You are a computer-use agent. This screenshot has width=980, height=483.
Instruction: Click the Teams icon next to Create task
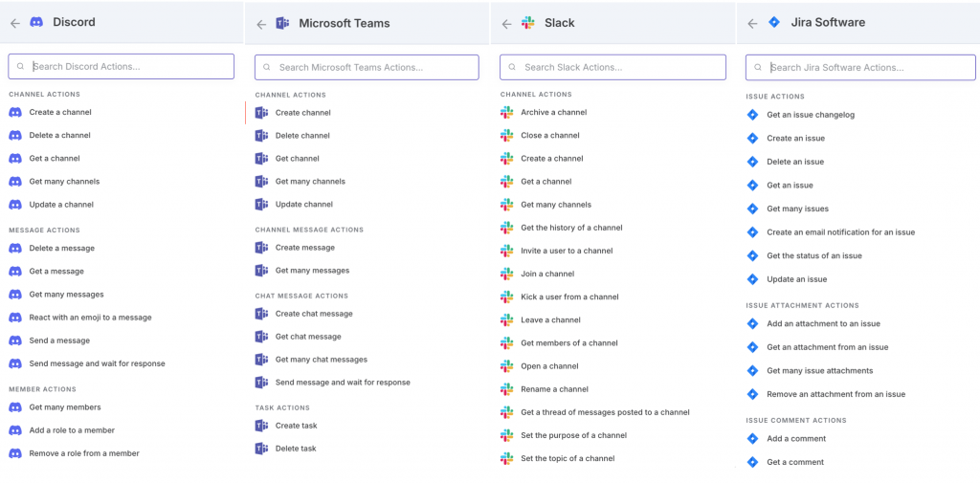tap(261, 426)
